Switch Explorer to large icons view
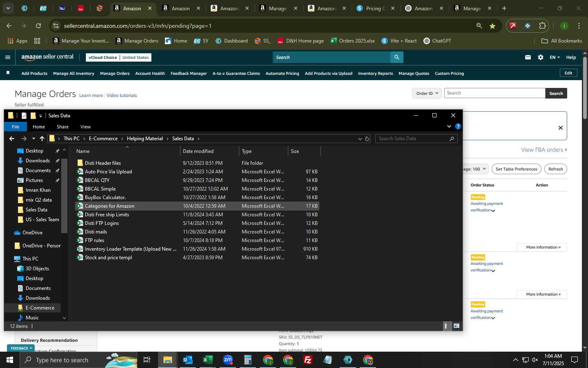The height and width of the screenshot is (368, 588). (457, 326)
